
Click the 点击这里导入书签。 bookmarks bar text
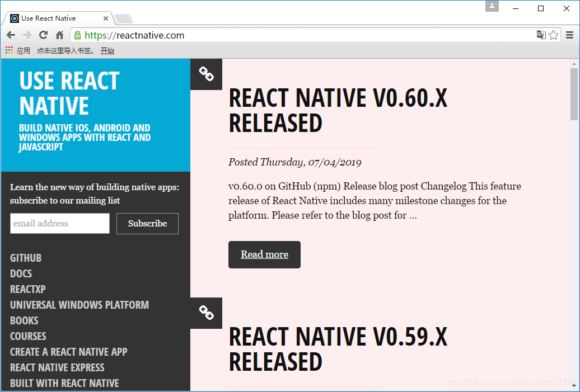click(x=66, y=51)
